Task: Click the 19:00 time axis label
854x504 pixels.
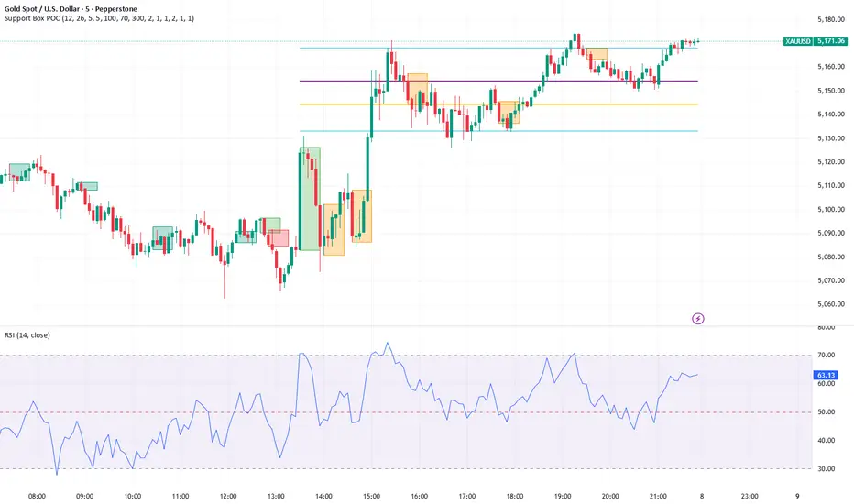Action: (563, 496)
